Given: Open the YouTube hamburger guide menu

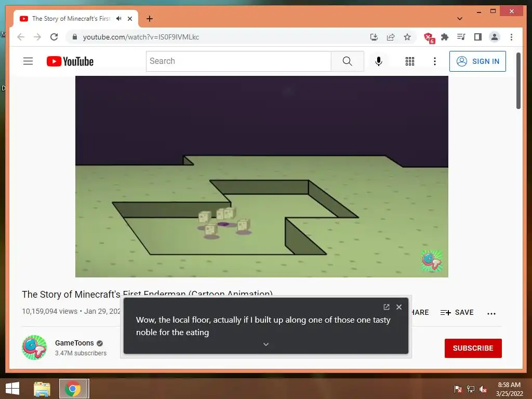Looking at the screenshot, I should click(x=28, y=61).
